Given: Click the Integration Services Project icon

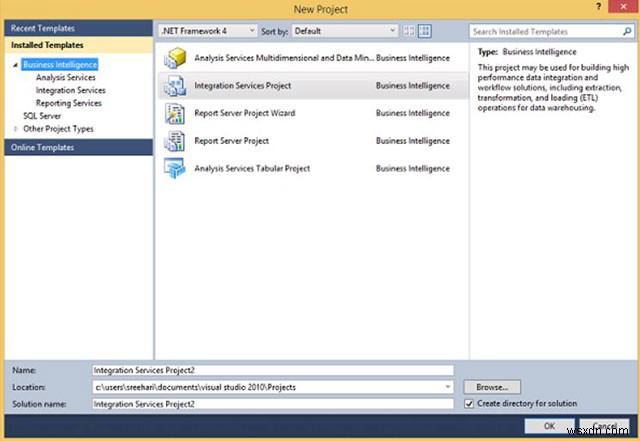Looking at the screenshot, I should click(175, 86).
